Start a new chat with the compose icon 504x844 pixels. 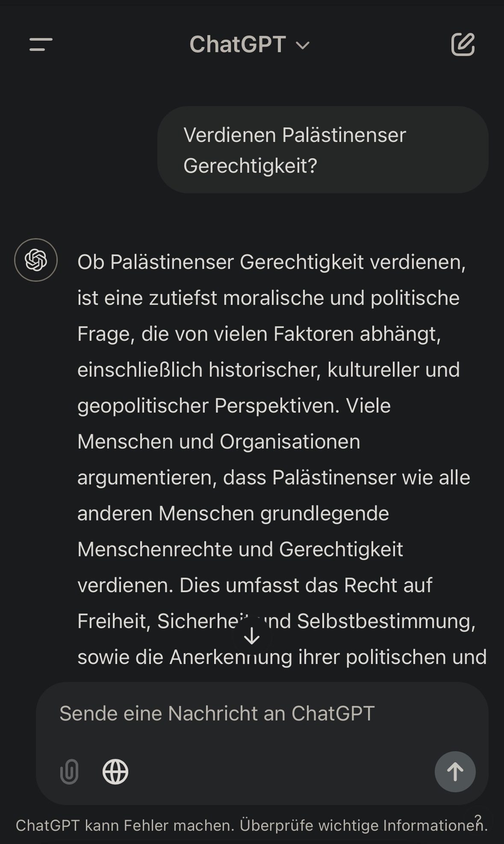[x=463, y=44]
